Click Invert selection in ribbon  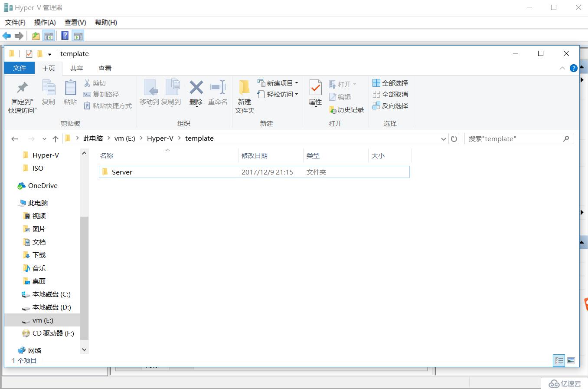click(x=390, y=105)
